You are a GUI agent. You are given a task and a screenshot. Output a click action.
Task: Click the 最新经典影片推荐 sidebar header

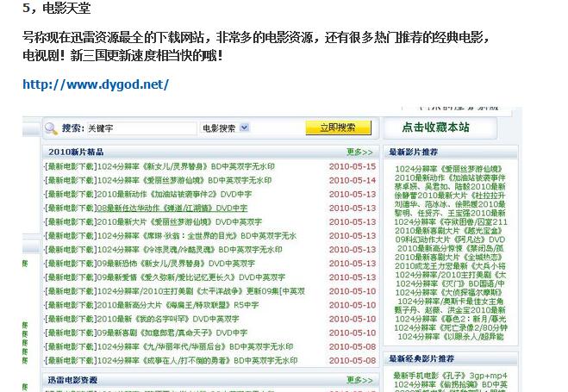tap(421, 358)
